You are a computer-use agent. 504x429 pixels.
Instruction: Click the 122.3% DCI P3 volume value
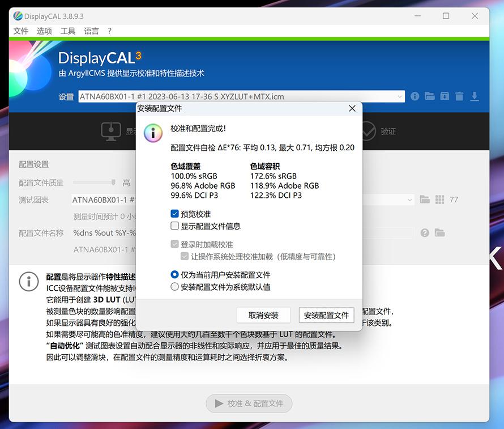click(x=276, y=195)
